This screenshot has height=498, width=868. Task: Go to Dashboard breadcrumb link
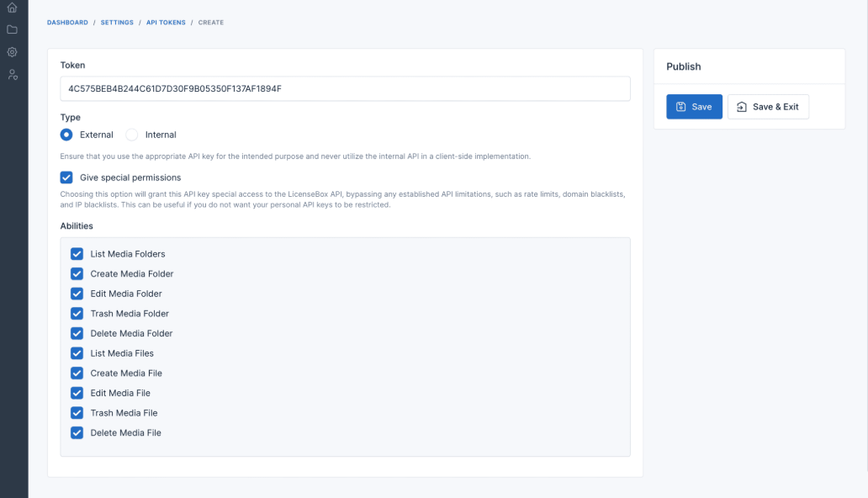[x=67, y=23]
